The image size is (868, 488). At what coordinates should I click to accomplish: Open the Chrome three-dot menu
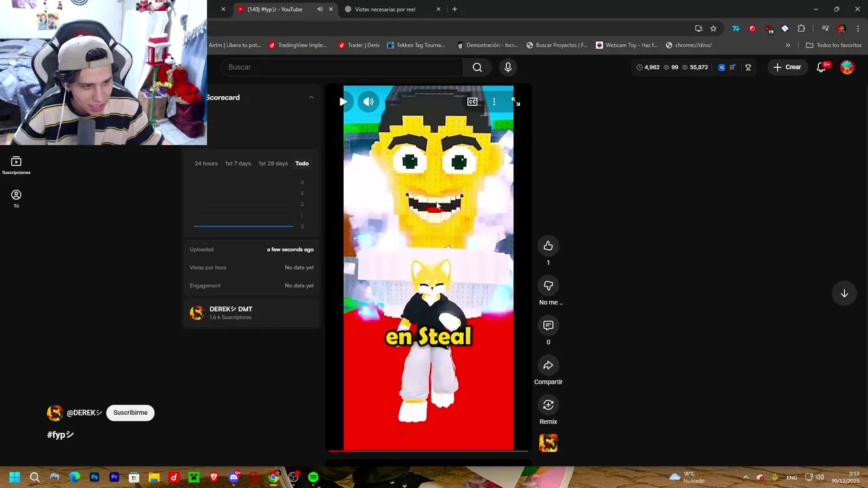click(x=858, y=28)
